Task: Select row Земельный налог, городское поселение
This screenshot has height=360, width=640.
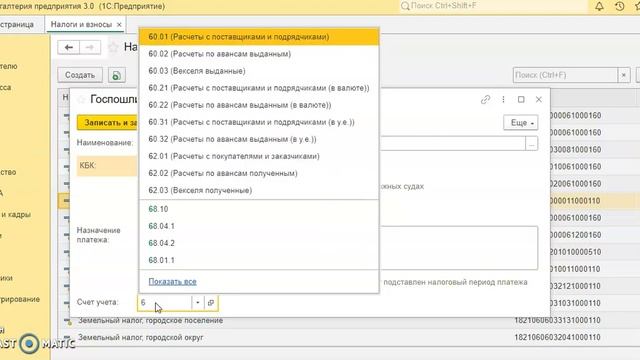Action: click(151, 321)
